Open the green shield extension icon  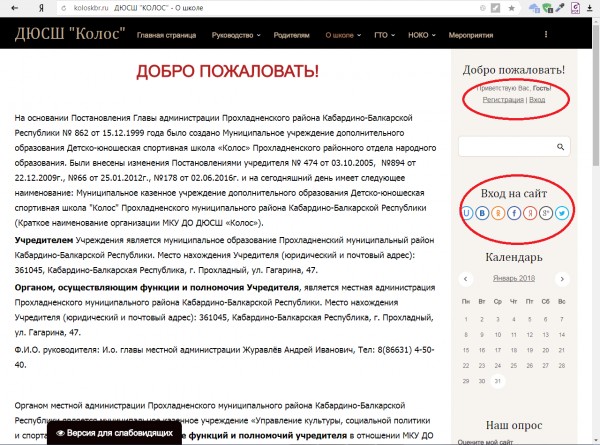tap(548, 8)
